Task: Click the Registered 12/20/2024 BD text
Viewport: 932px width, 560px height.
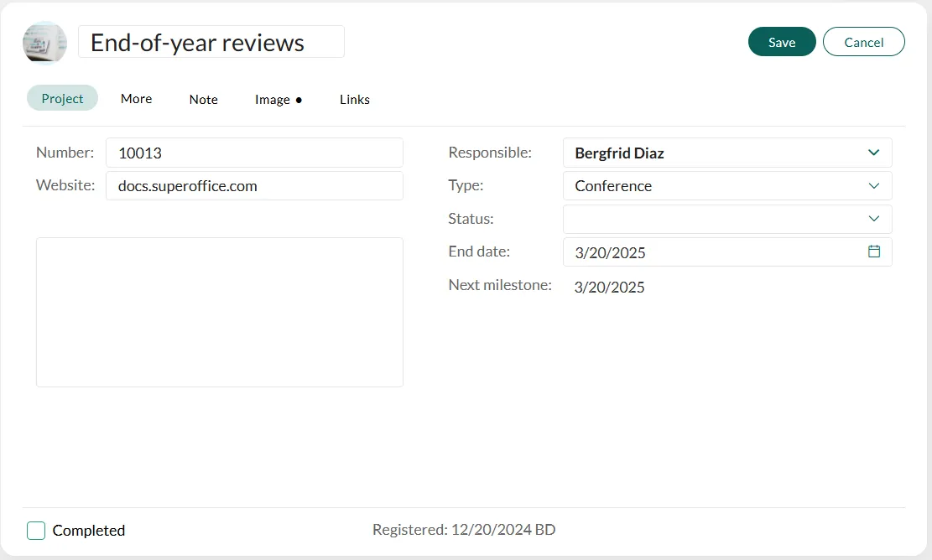Action: pos(463,530)
